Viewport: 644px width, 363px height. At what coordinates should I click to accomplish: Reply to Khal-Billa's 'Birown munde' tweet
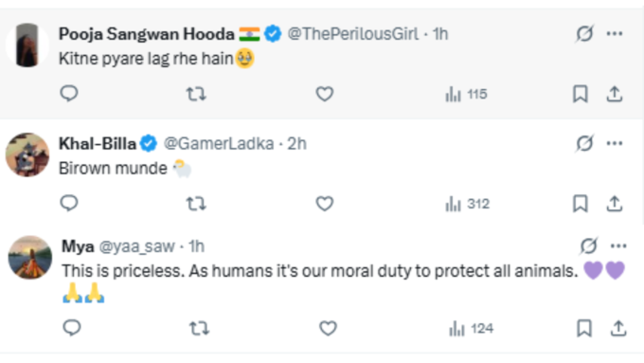tap(68, 204)
